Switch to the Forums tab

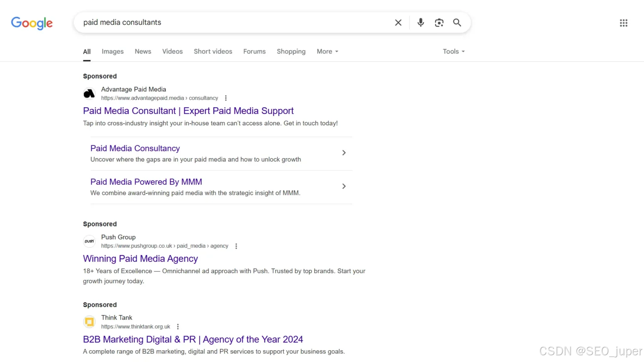point(254,52)
